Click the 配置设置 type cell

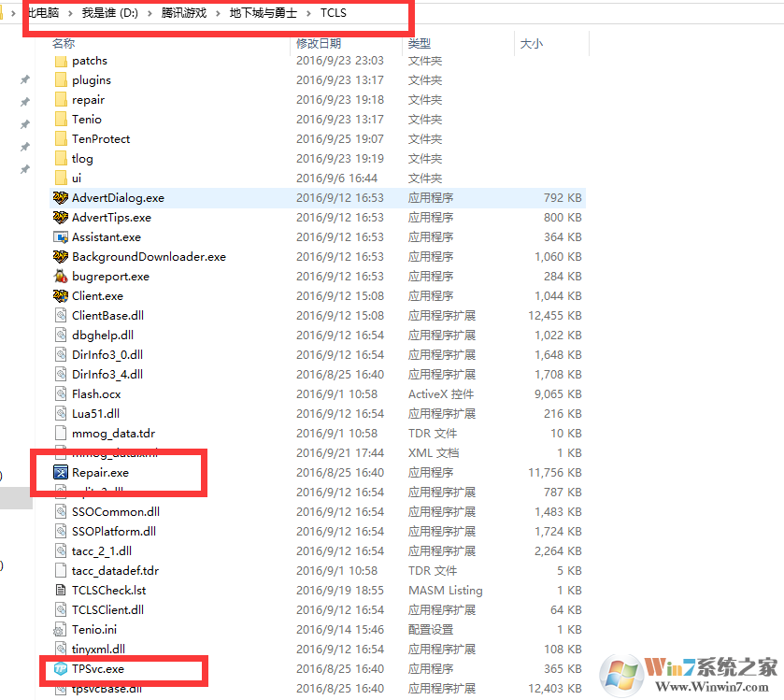(x=431, y=630)
